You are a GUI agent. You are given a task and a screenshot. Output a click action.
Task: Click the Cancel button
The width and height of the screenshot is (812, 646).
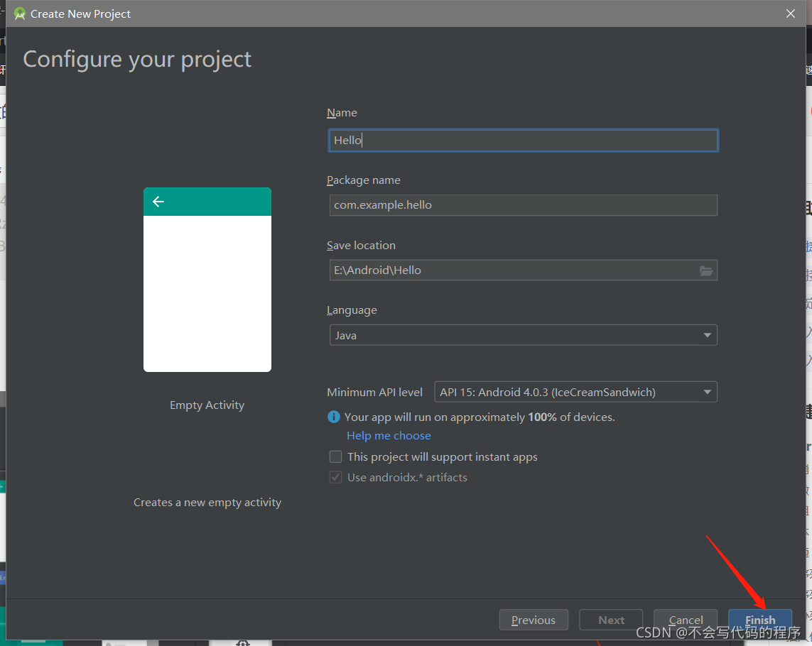coord(686,620)
